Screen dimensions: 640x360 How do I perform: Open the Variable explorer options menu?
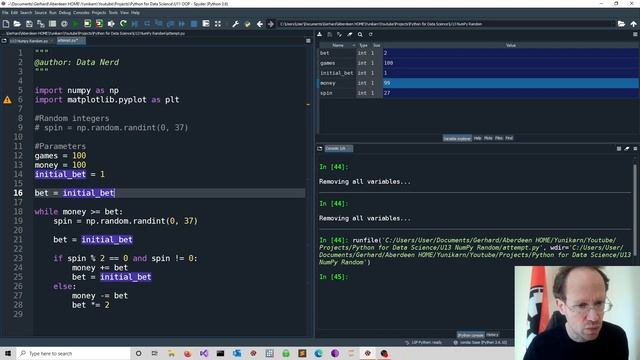pos(635,35)
